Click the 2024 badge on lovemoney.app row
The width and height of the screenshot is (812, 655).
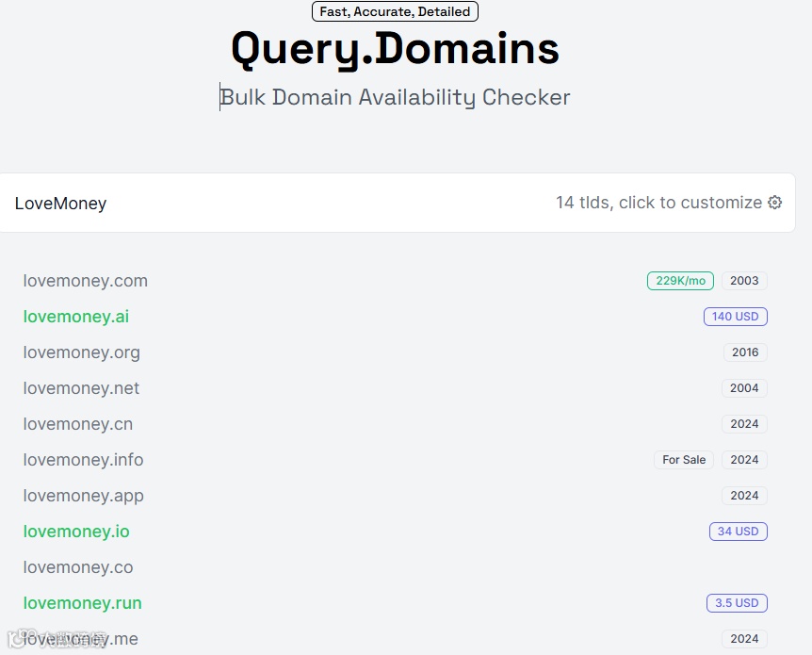pos(744,496)
